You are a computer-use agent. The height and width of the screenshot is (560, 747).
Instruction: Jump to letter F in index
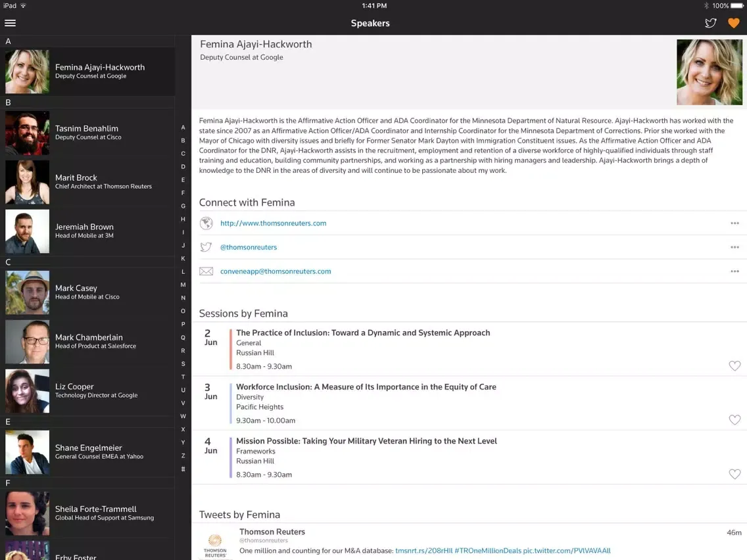click(183, 193)
